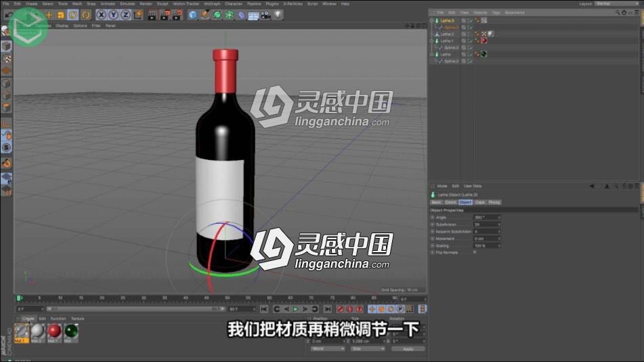This screenshot has width=644, height=362.
Task: Click white material tag on Lathe.2
Action: pos(490,34)
